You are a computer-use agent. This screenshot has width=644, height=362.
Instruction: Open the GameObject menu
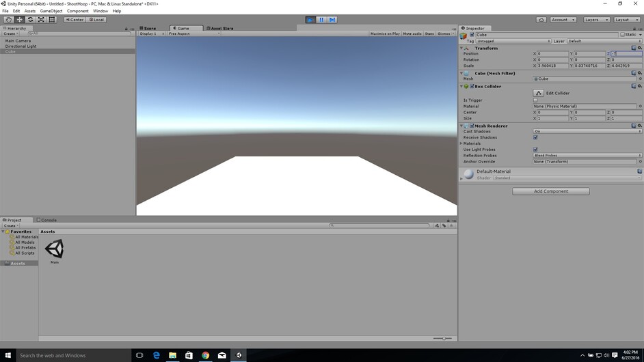(x=51, y=11)
